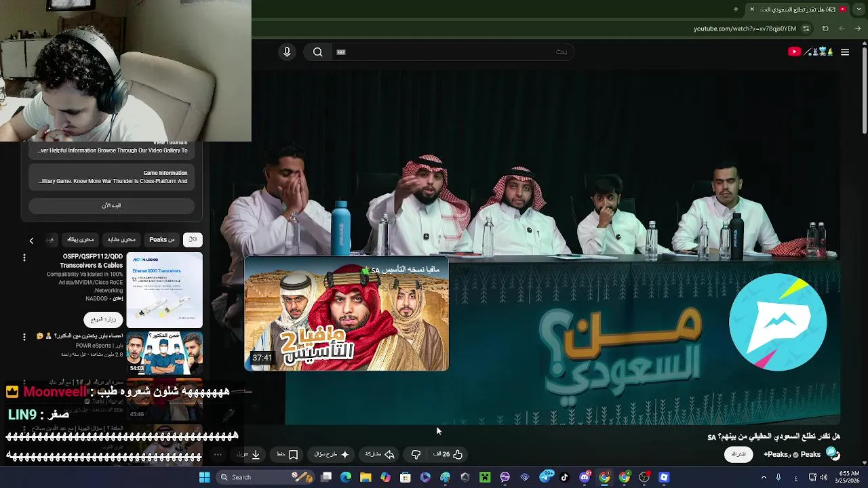The height and width of the screenshot is (488, 868).
Task: Click the Peaks channel watermark logo in video
Action: (778, 323)
